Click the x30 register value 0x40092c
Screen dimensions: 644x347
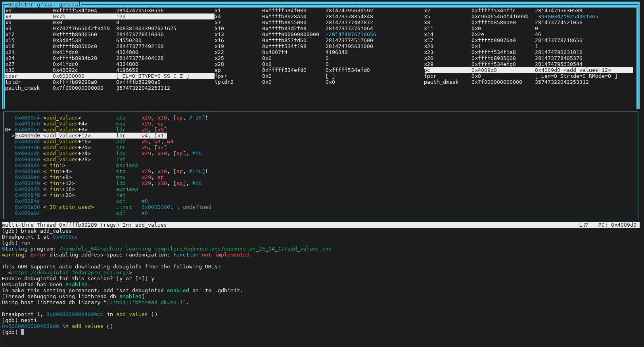(65, 70)
